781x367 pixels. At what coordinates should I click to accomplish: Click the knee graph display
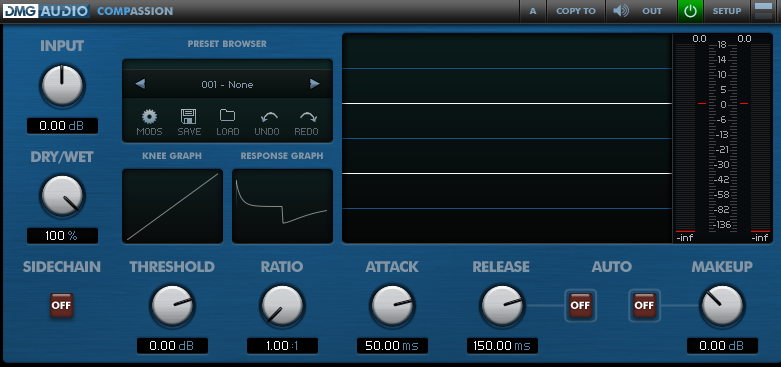click(x=172, y=206)
